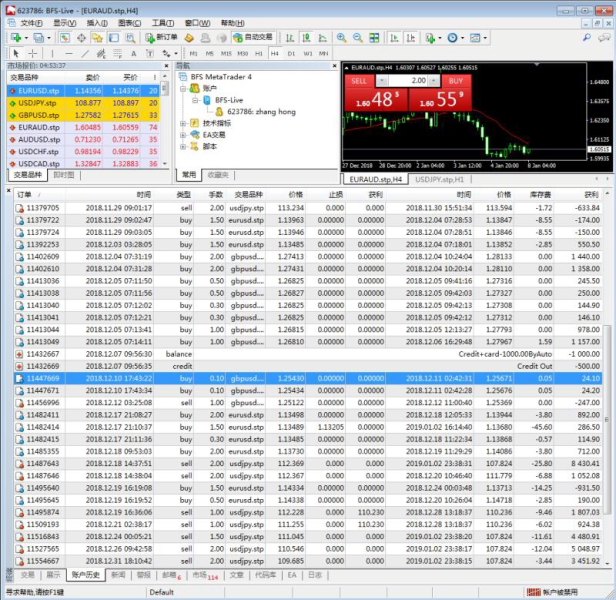This screenshot has height=600, width=616.
Task: Select the M15 timeframe button
Action: pos(227,53)
